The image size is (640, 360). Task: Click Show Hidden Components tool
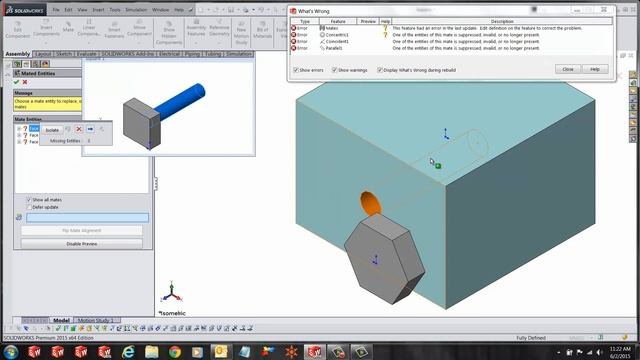pyautogui.click(x=169, y=32)
